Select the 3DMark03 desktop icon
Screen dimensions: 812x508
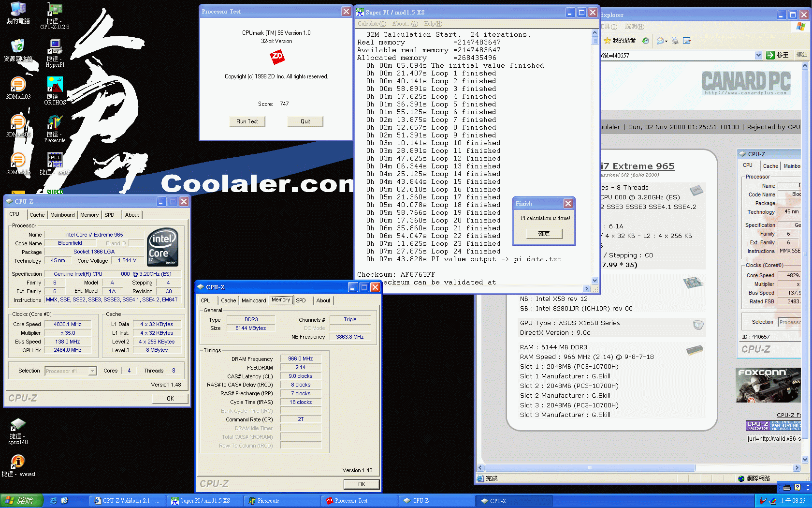tap(18, 89)
